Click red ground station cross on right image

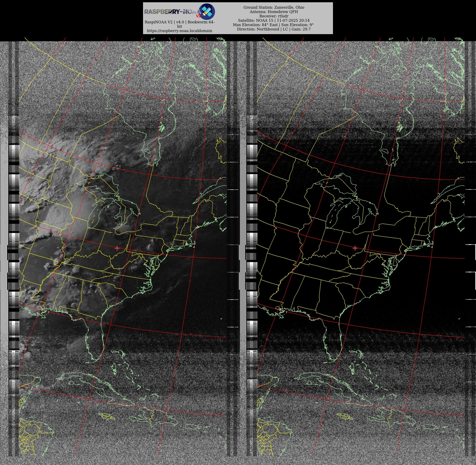click(x=355, y=248)
